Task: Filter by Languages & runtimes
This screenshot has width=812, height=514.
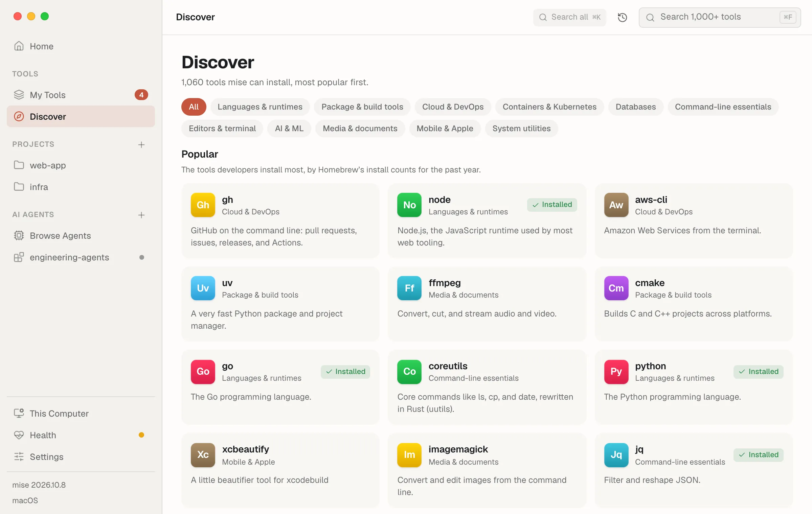Action: (x=260, y=107)
